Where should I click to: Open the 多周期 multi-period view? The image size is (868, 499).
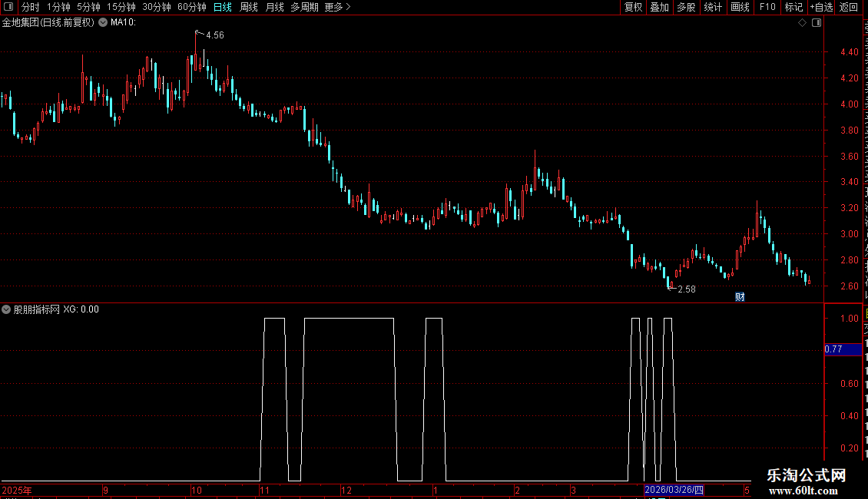(x=304, y=7)
